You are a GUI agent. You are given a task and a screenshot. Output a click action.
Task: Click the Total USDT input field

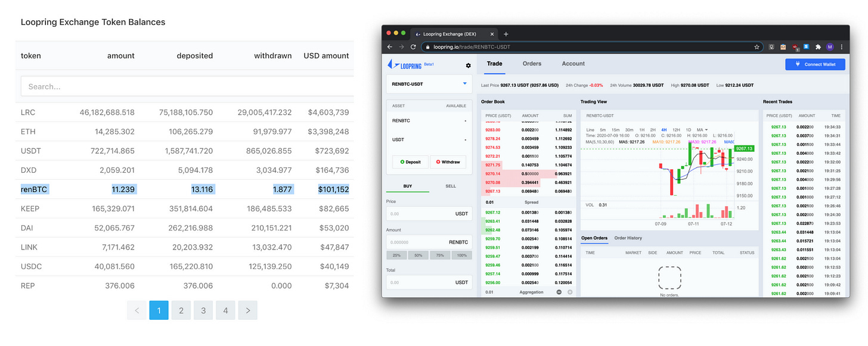click(x=429, y=282)
